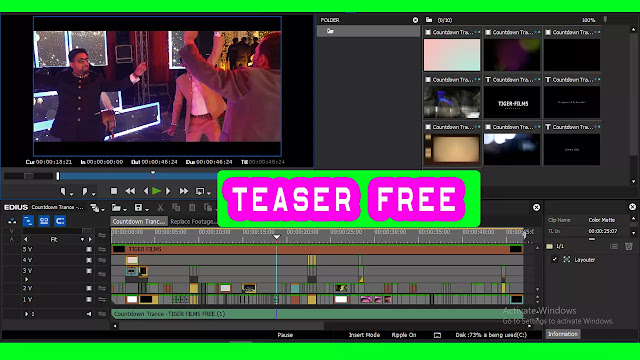Click the Copy icon in the timeline toolbar
Screen dimensions: 640x360
tap(176, 208)
